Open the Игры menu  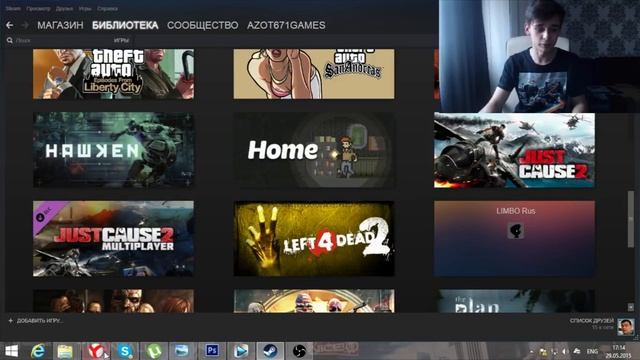[x=85, y=9]
